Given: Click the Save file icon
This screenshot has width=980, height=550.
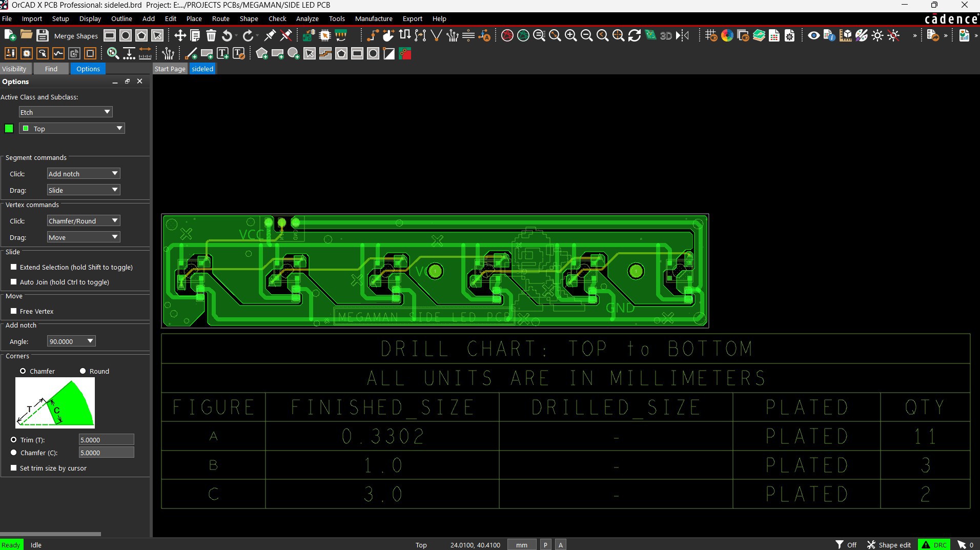Looking at the screenshot, I should (43, 35).
